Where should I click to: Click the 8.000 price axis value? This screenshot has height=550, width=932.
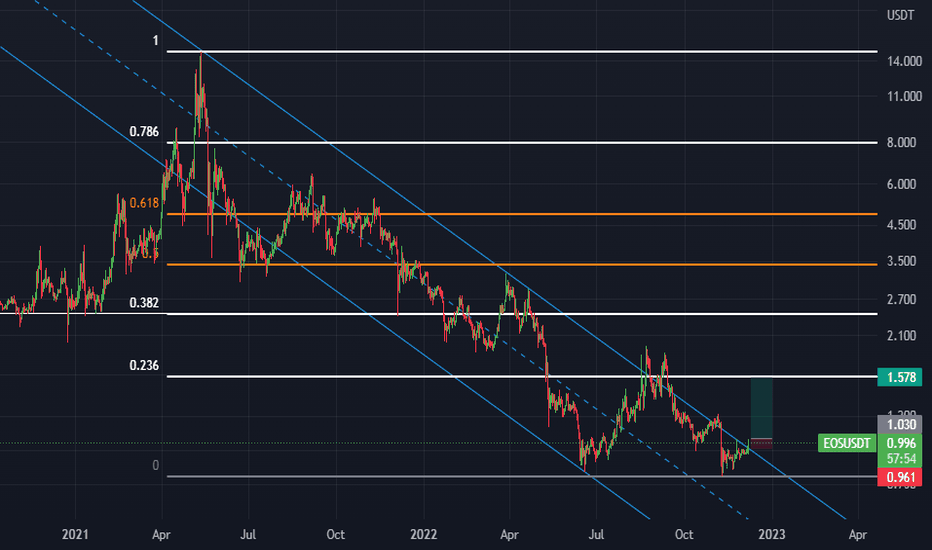pos(902,143)
